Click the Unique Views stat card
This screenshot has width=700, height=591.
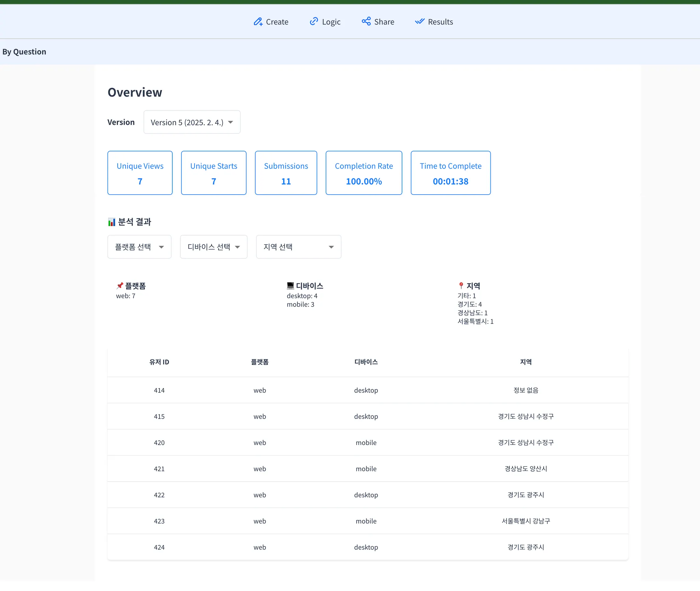pos(140,173)
